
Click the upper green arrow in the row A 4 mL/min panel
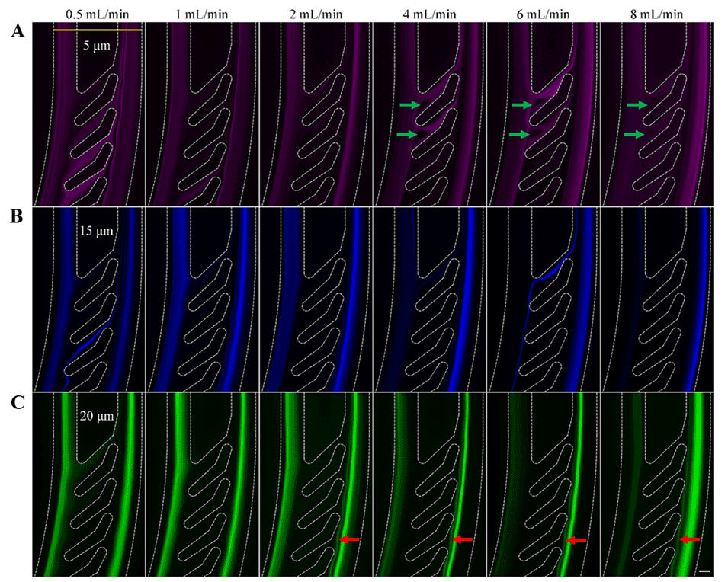(408, 104)
